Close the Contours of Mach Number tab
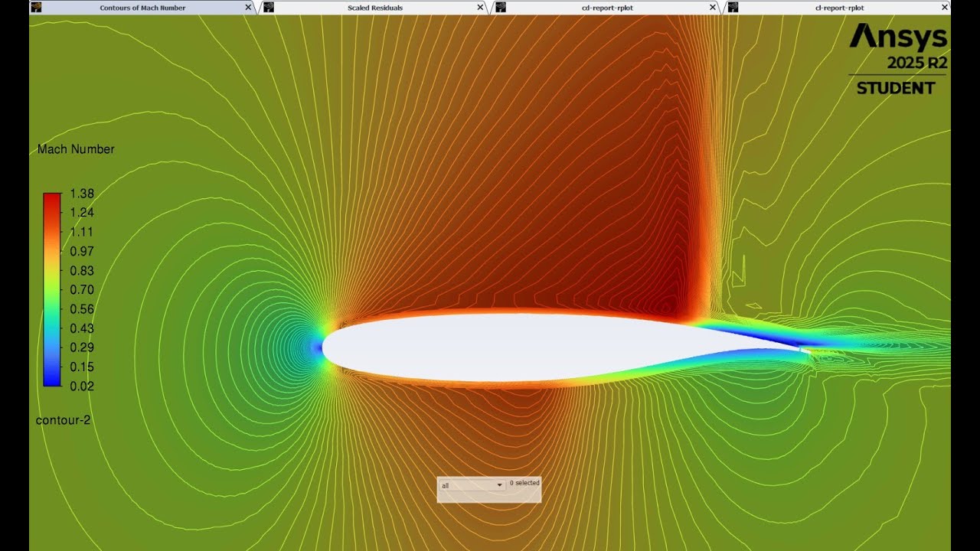This screenshot has width=980, height=551. (x=248, y=8)
